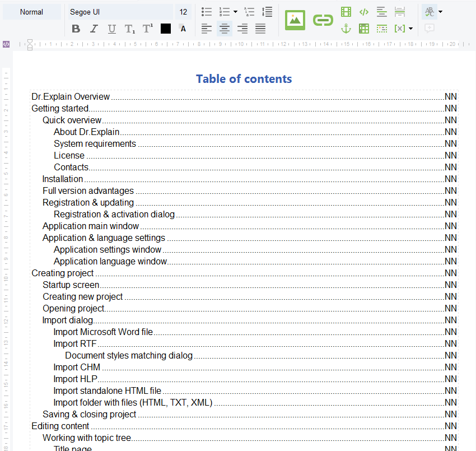Align text to the left
This screenshot has width=476, height=451.
point(207,29)
